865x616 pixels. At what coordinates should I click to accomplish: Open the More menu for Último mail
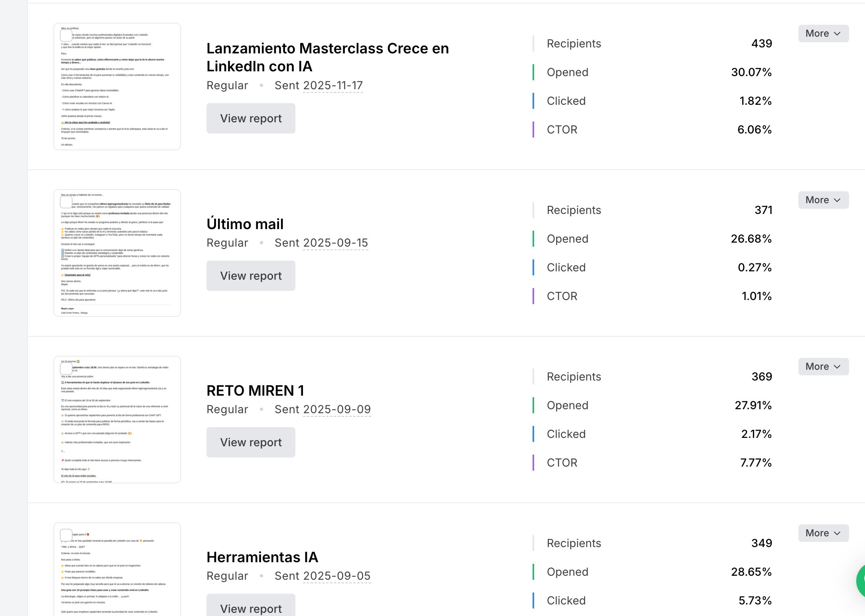click(823, 200)
